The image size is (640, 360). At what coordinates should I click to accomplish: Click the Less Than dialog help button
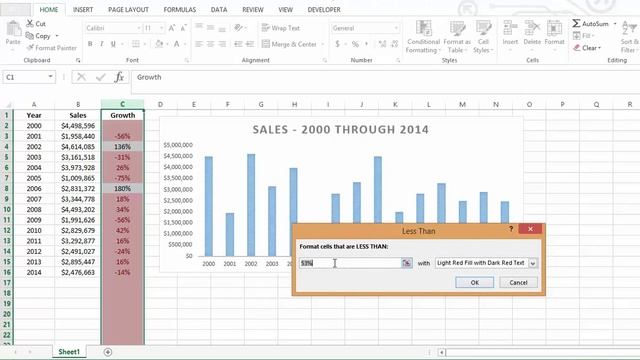(511, 229)
